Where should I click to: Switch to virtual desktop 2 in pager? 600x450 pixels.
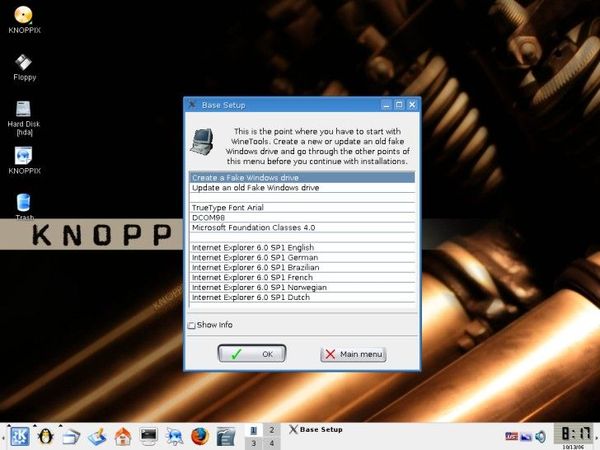272,429
